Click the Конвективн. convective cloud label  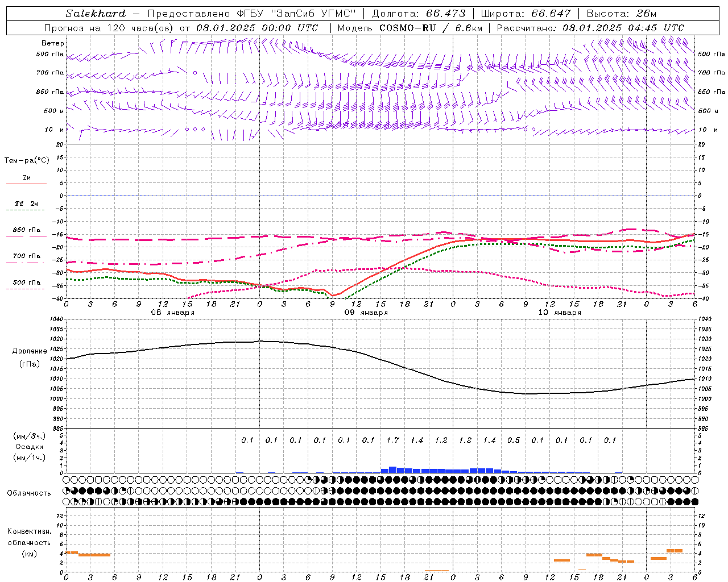click(30, 531)
